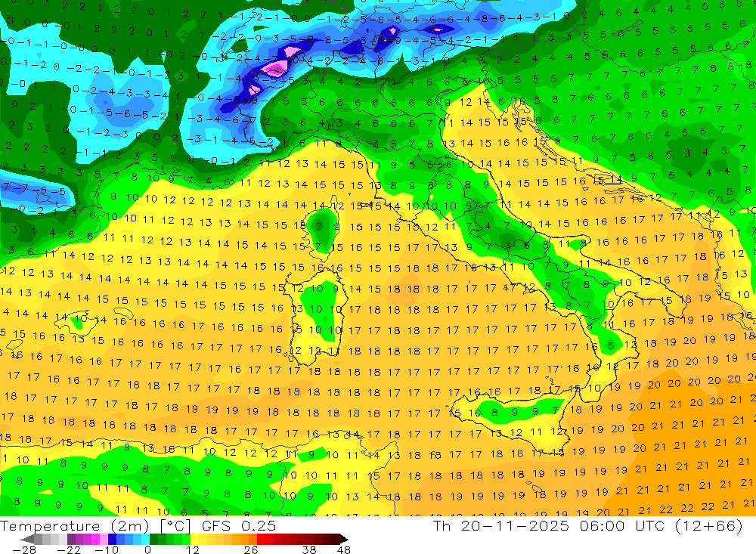Click the '-10' color scale label
756x554 pixels.
(107, 549)
